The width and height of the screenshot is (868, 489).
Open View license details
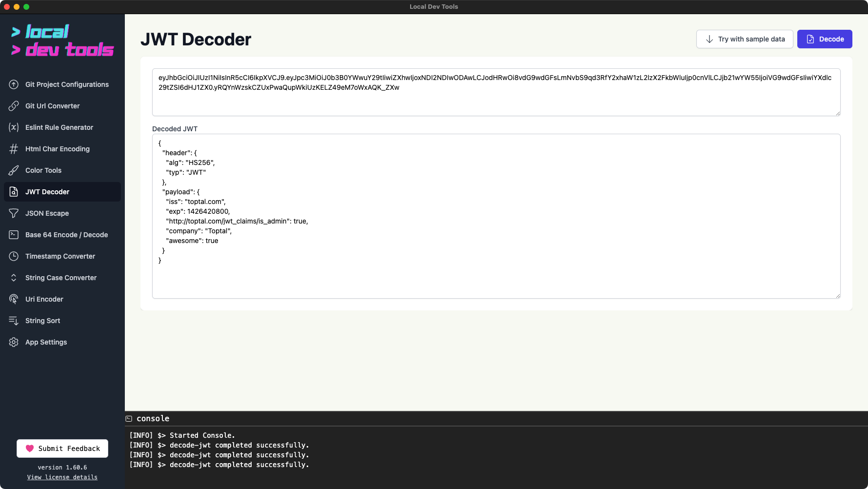click(62, 477)
